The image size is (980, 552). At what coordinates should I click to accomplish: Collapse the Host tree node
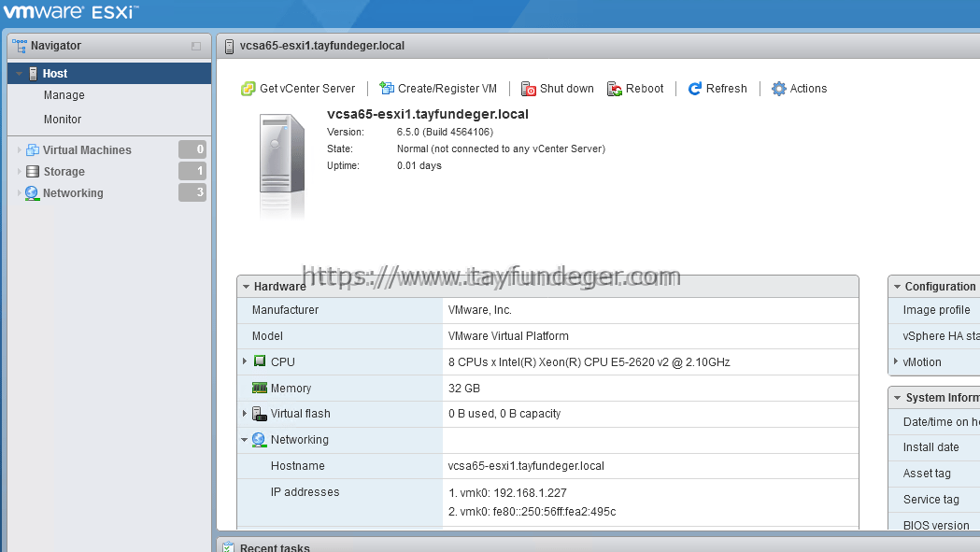(x=20, y=74)
